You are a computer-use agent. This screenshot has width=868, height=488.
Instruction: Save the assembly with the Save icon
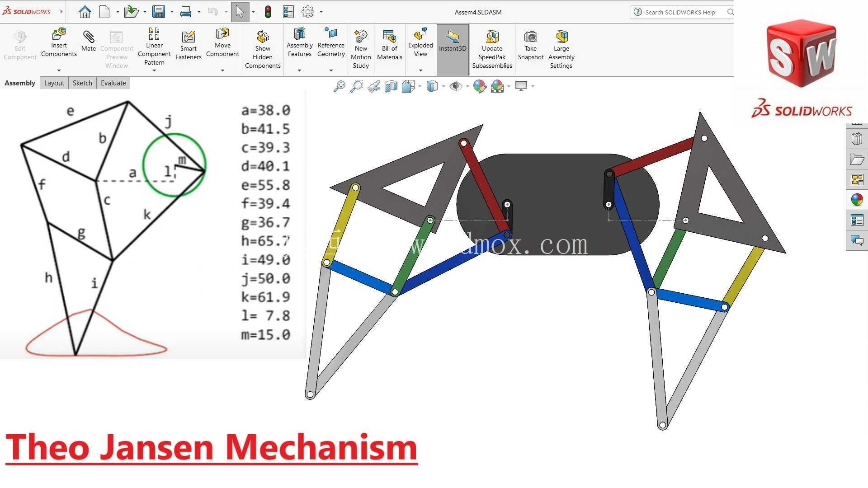159,12
